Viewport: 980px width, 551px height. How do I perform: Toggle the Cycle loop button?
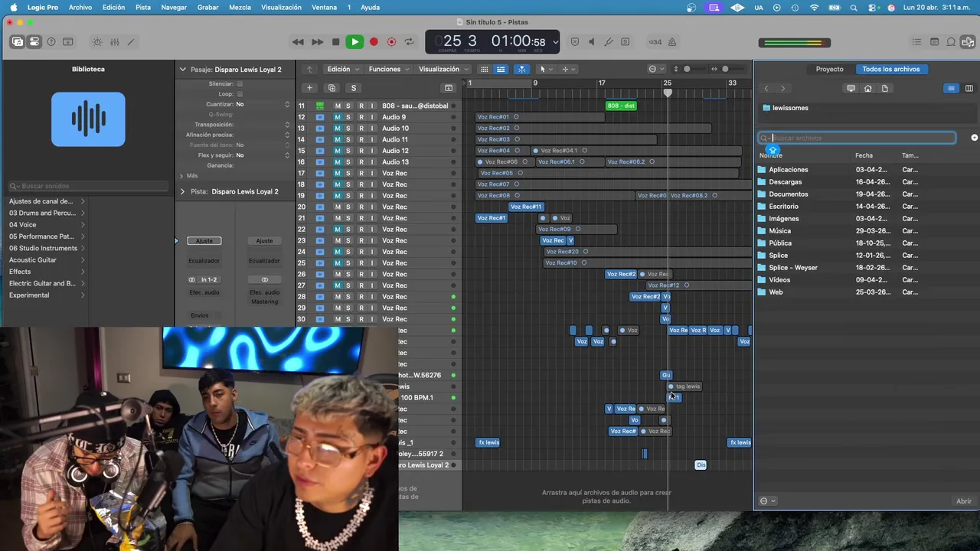click(x=409, y=42)
